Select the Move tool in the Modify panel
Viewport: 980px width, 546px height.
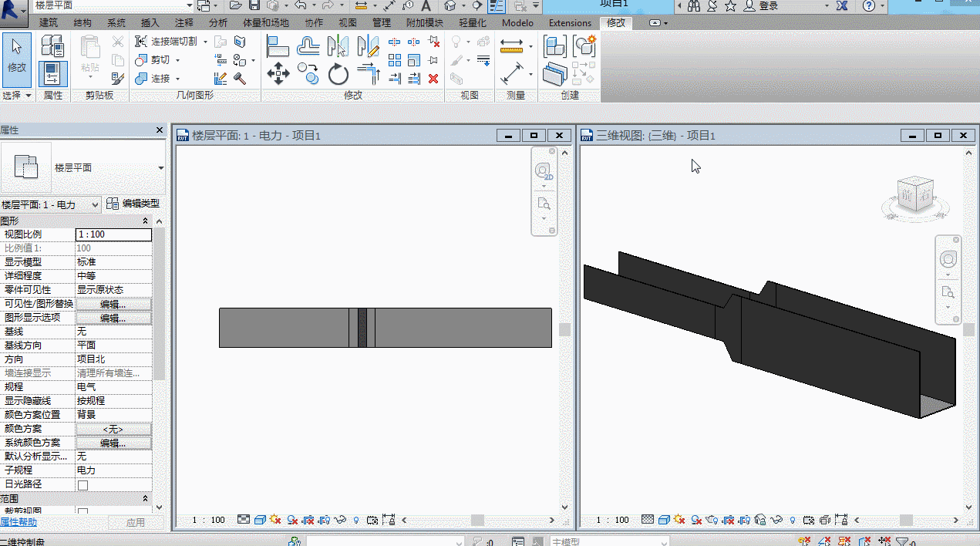click(278, 74)
